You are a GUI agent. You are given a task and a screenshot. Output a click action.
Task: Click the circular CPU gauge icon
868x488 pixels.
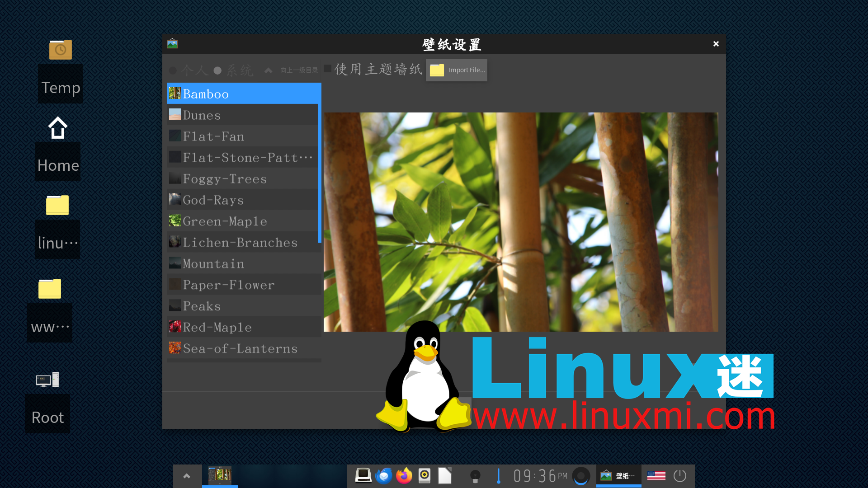pos(581,476)
